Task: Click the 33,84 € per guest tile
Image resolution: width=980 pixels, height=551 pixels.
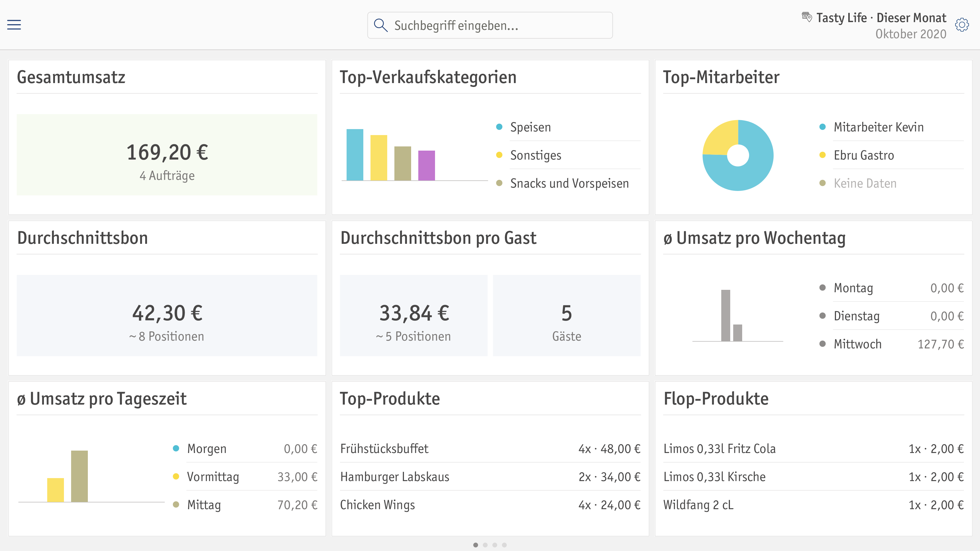Action: click(x=414, y=316)
